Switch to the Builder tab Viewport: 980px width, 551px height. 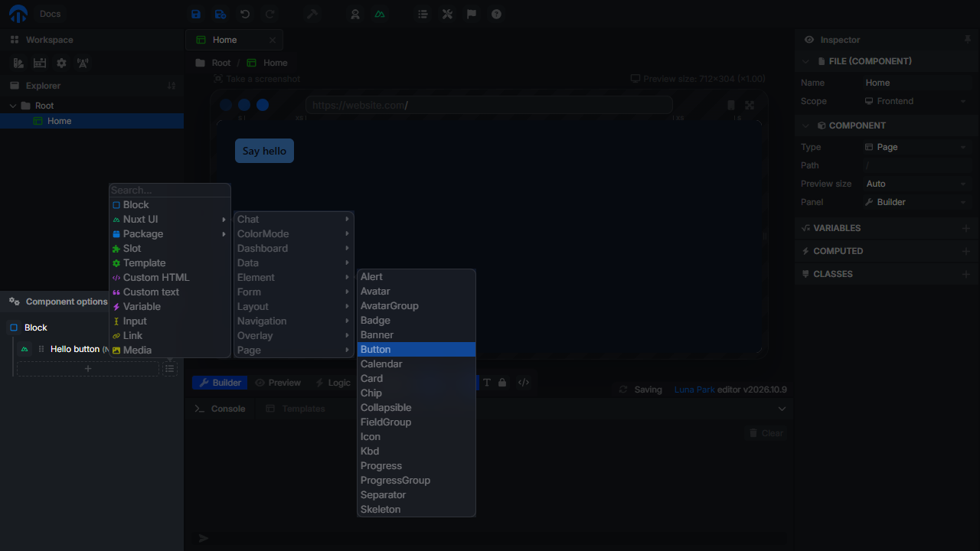tap(220, 383)
